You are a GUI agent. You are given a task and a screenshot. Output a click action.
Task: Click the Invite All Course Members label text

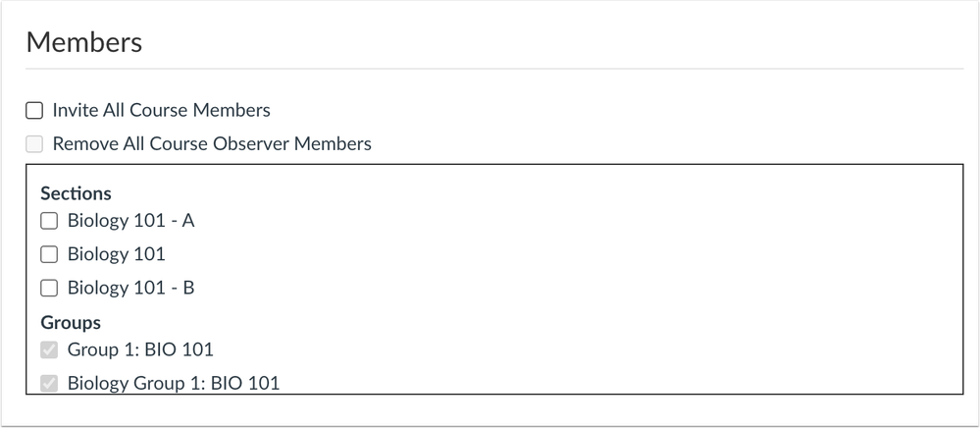pyautogui.click(x=161, y=110)
